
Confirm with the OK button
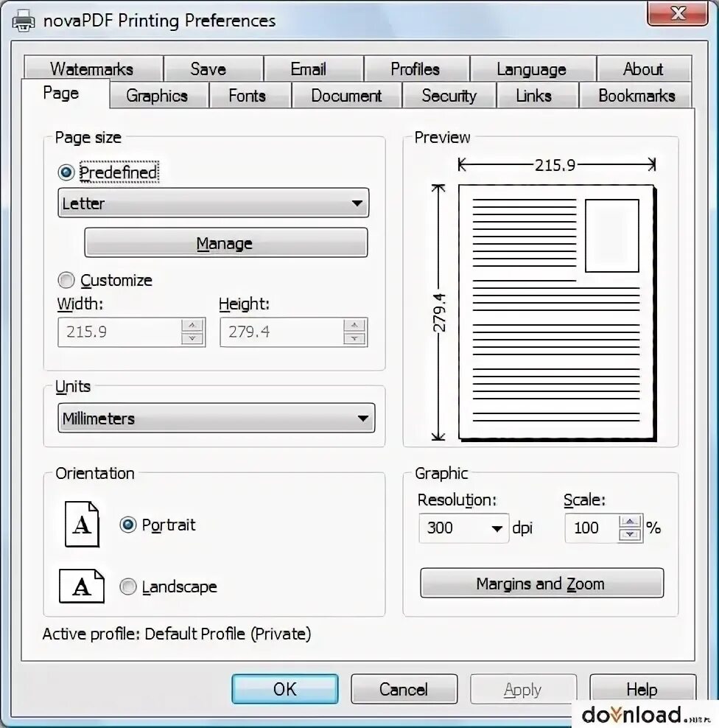point(285,689)
